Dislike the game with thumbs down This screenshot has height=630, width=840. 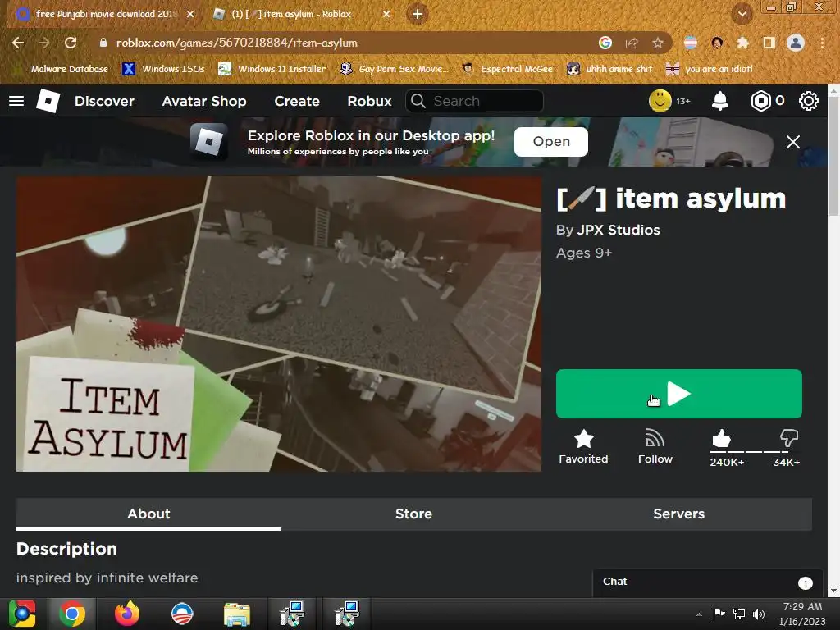[x=789, y=438]
